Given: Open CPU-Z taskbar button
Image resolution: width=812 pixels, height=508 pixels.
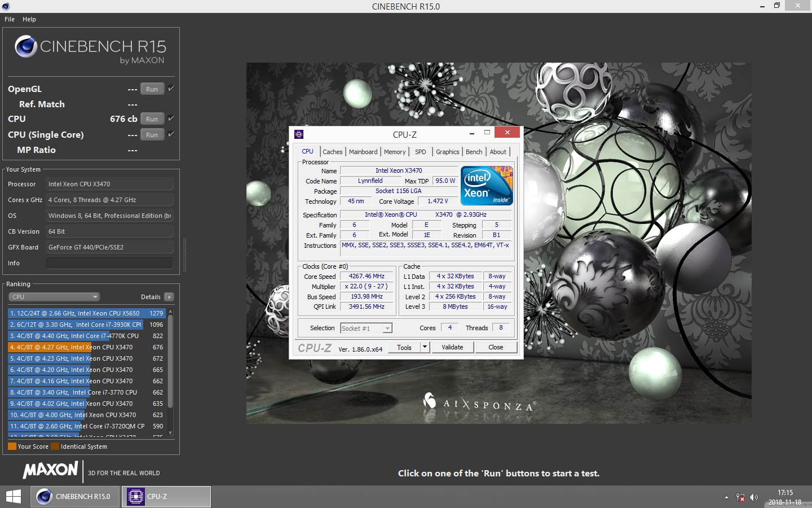Looking at the screenshot, I should (x=166, y=497).
